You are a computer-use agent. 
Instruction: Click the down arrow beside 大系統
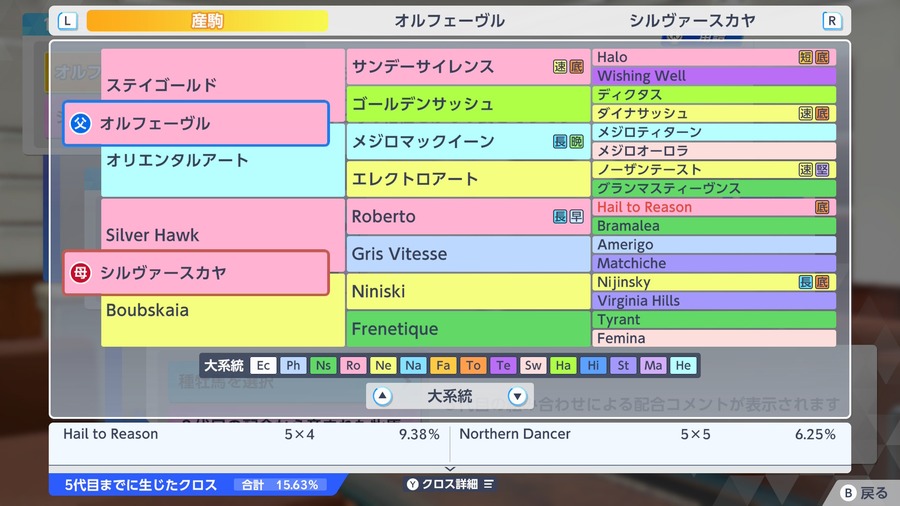pyautogui.click(x=517, y=396)
